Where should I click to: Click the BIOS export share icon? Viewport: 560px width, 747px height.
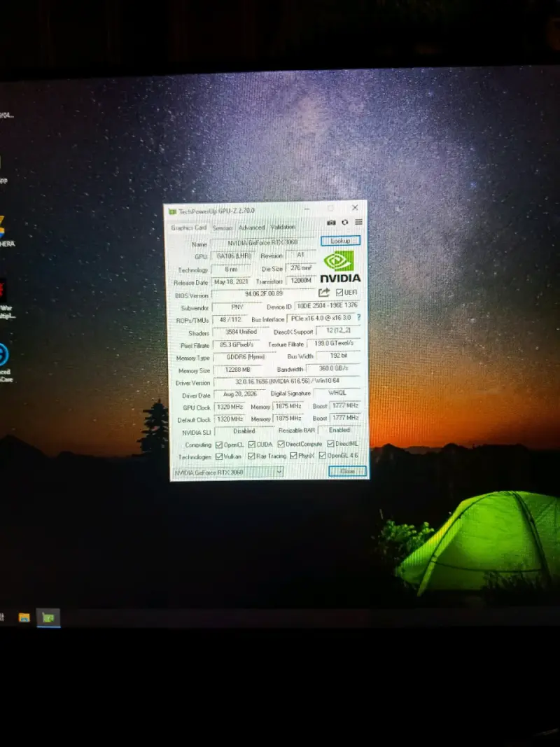pos(324,292)
